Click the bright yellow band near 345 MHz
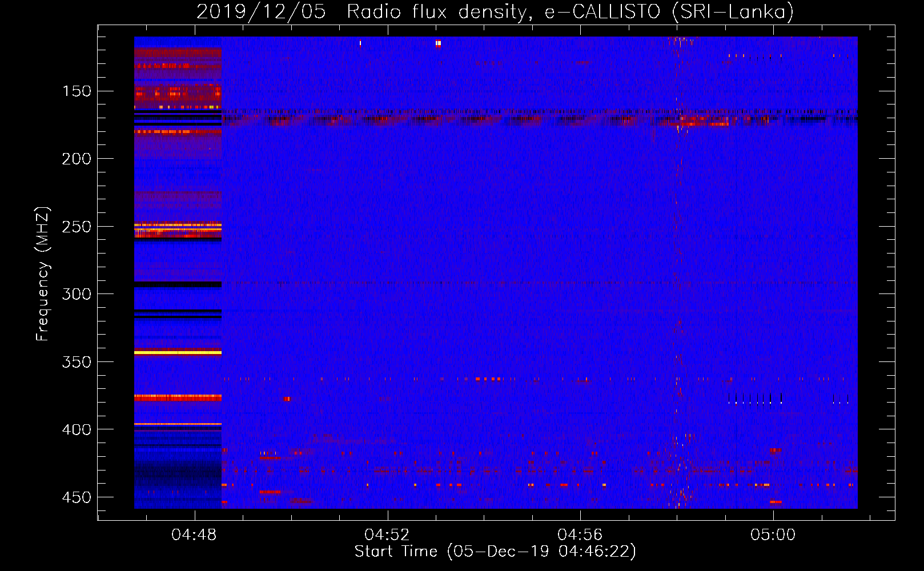This screenshot has width=924, height=571. pyautogui.click(x=178, y=353)
